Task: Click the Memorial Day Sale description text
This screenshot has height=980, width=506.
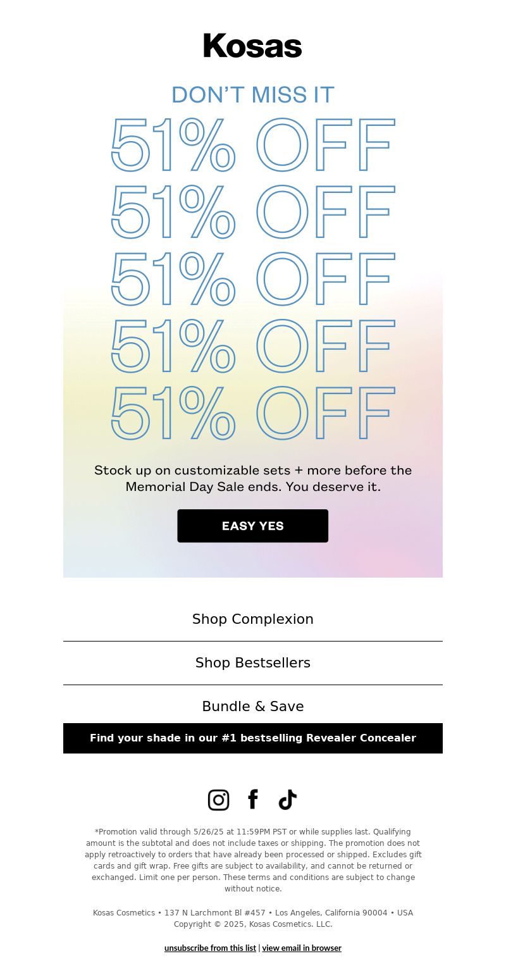Action: click(253, 478)
